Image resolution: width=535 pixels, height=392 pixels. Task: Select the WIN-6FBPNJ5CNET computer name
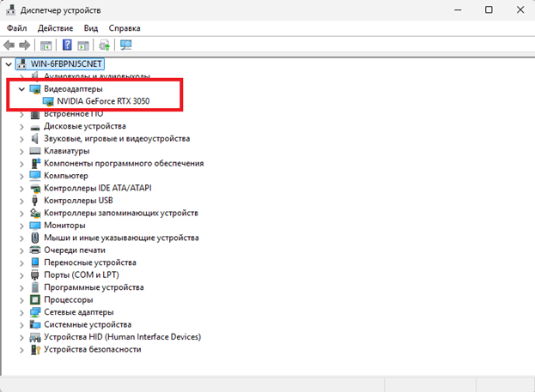pos(66,64)
